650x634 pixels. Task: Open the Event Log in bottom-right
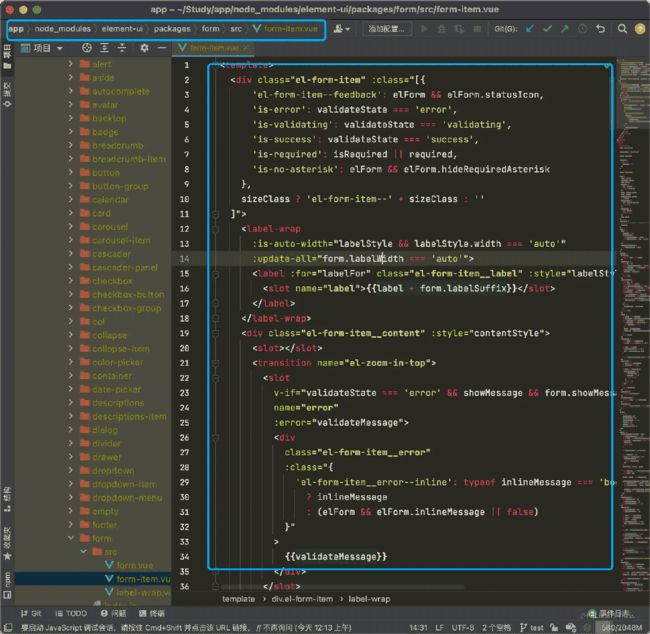[x=610, y=613]
